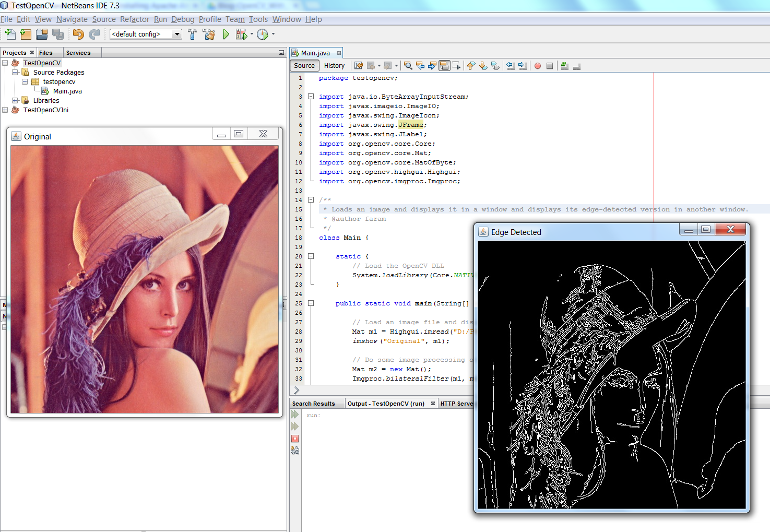Click the Comment lines icon
The height and width of the screenshot is (532, 770).
564,65
